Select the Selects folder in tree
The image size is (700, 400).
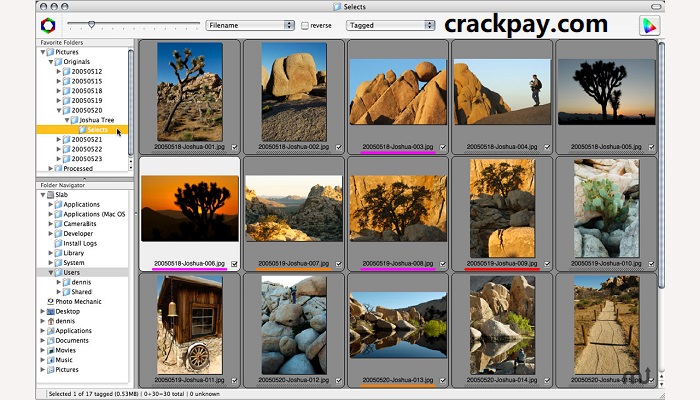pos(82,129)
